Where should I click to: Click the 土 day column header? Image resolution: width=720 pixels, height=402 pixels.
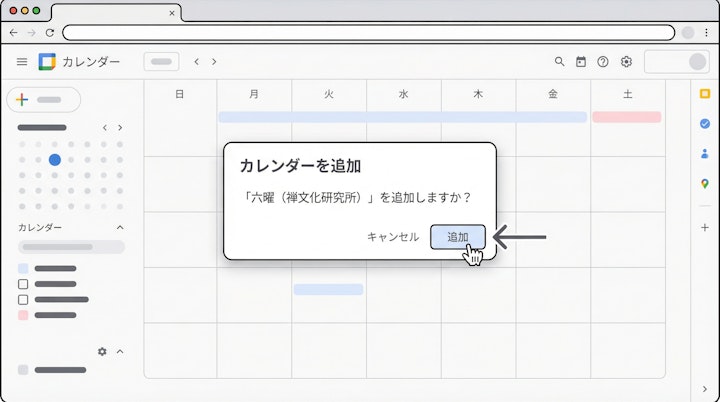628,94
